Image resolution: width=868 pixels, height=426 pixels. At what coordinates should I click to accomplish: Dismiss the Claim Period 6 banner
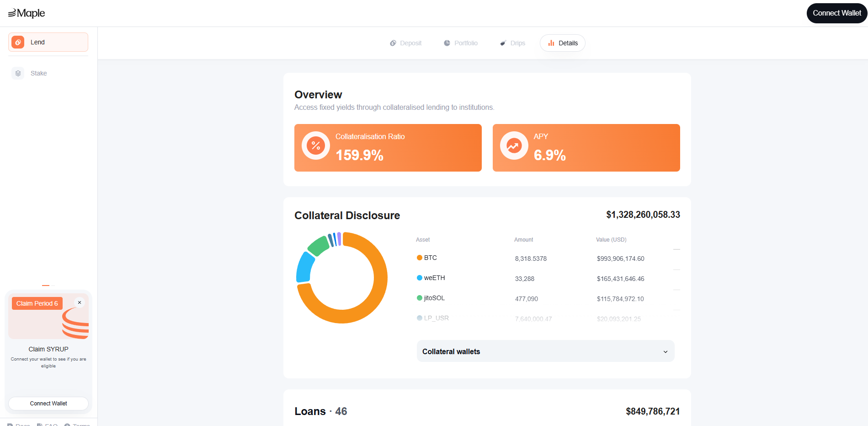[x=80, y=302]
